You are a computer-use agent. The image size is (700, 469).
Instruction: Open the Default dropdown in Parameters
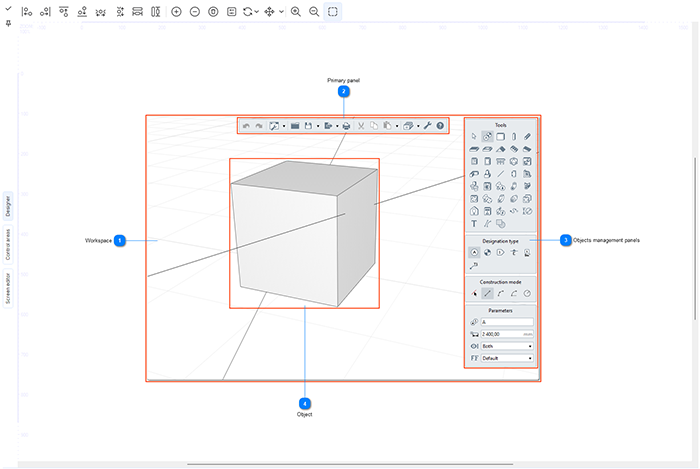507,358
